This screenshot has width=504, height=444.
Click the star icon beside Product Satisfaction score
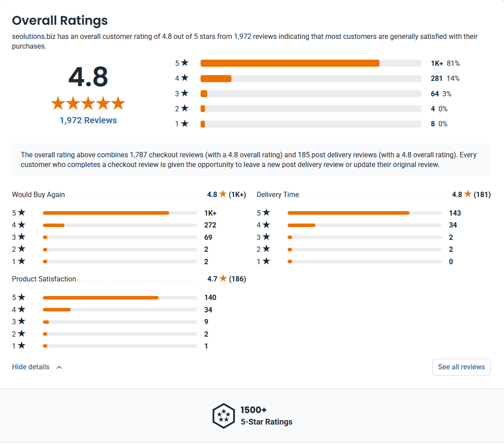coord(223,278)
